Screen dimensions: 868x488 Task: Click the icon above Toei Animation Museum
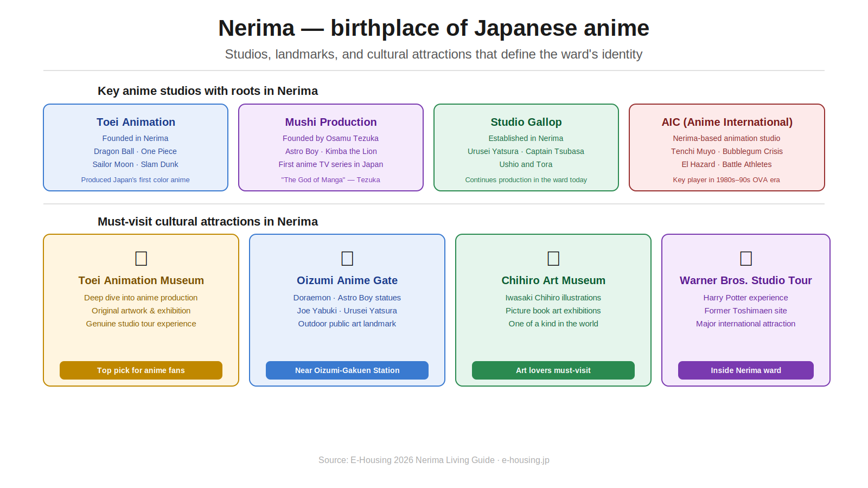coord(141,258)
